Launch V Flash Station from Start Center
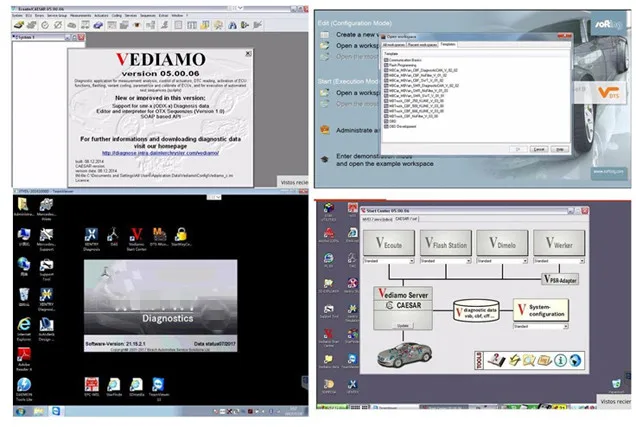Screen dimensions: 636x427 (445, 243)
